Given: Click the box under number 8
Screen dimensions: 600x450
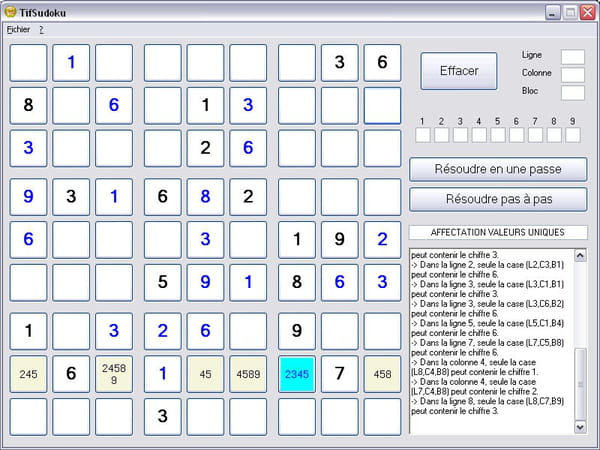Looking at the screenshot, I should pyautogui.click(x=554, y=135).
